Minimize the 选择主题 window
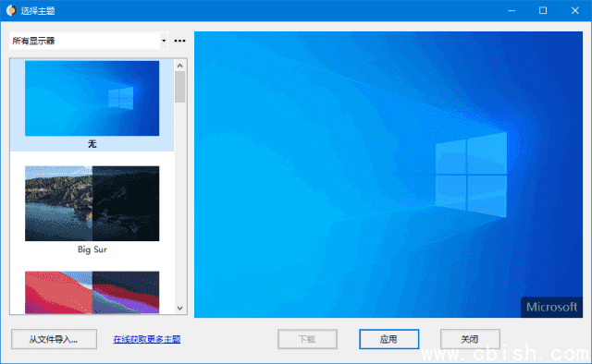 pos(512,10)
